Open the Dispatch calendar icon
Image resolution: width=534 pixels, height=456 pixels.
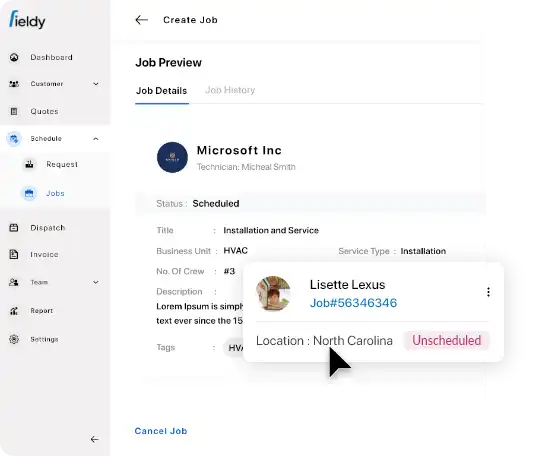[x=14, y=227]
